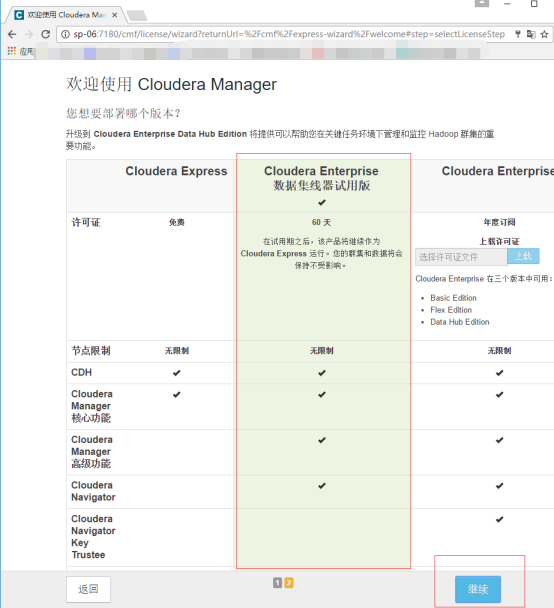Click the 无限制 cell under Cloudera Express

pos(176,351)
